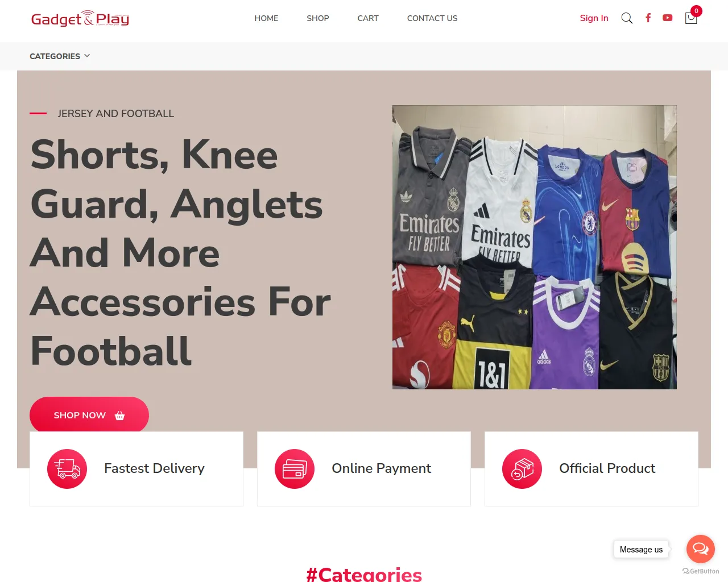The height and width of the screenshot is (582, 728).
Task: Open the SHOP menu item
Action: pos(318,18)
